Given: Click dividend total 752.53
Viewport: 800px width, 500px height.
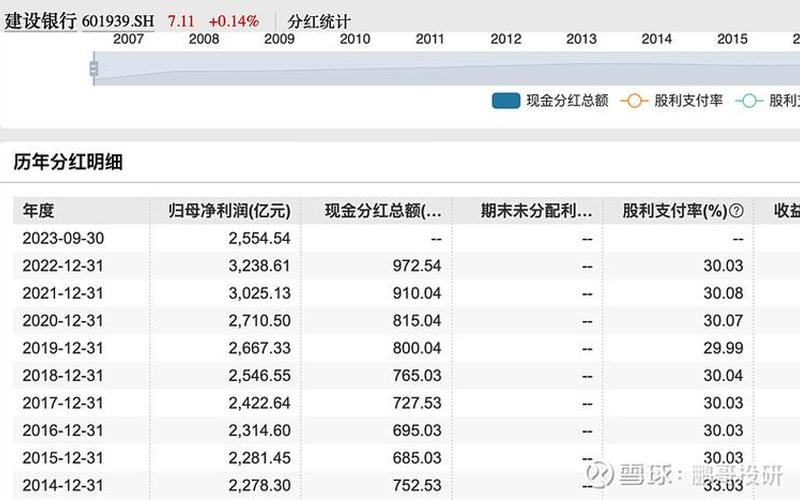Looking at the screenshot, I should (x=417, y=486).
